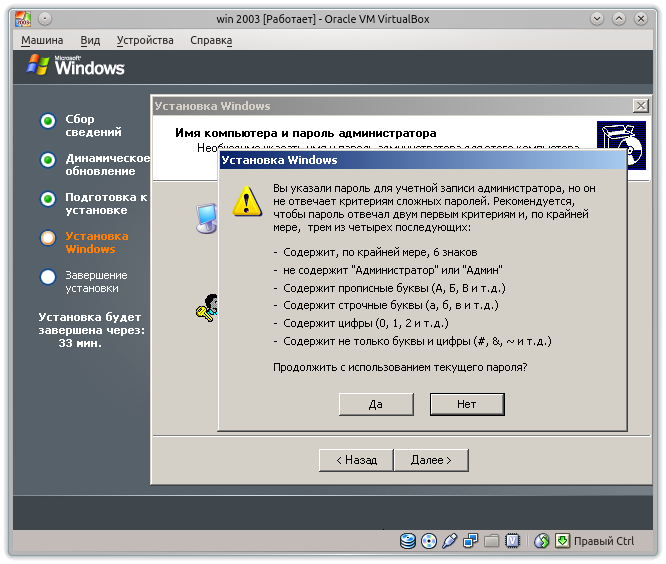Click the Динамическое обновление step indicator
Viewport: 666px width, 564px height.
[x=48, y=160]
